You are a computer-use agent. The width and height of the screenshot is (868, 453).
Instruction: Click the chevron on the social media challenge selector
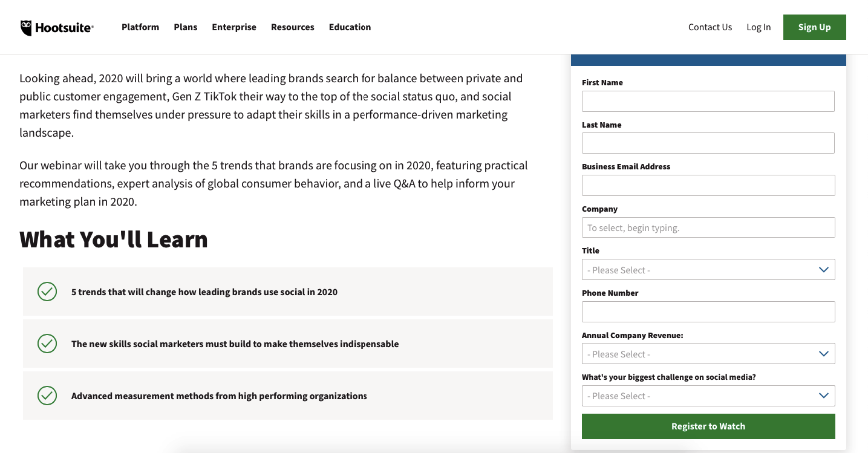823,395
